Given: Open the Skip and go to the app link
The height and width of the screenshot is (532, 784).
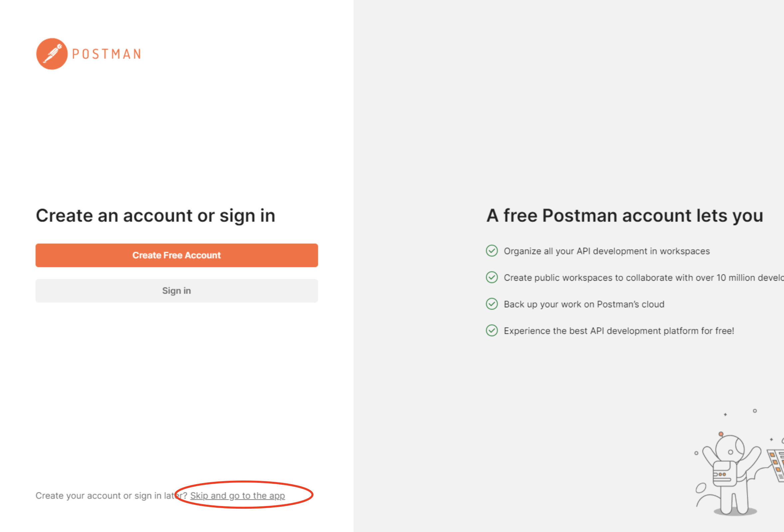Looking at the screenshot, I should pyautogui.click(x=238, y=495).
